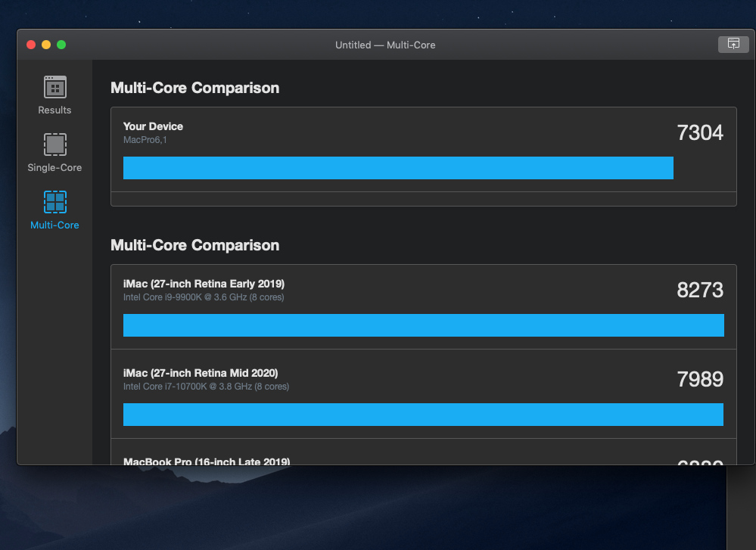Click the 'MacPro6,1' model text
Screen dimensions: 756x550
coord(145,140)
